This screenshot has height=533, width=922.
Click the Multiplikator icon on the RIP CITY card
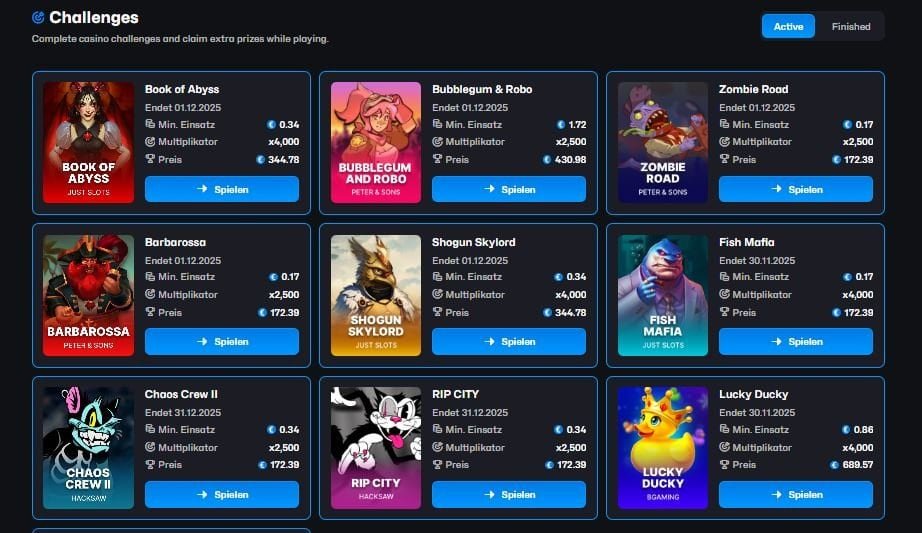[437, 447]
